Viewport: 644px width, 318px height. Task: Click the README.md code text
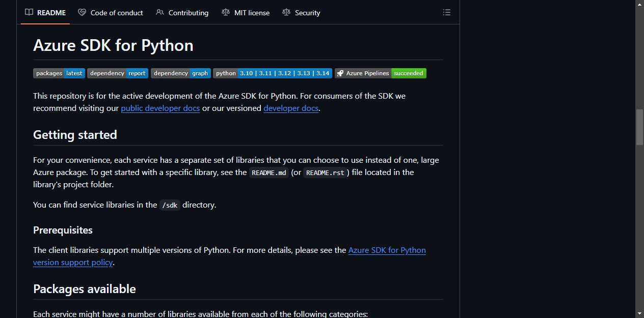(x=270, y=172)
